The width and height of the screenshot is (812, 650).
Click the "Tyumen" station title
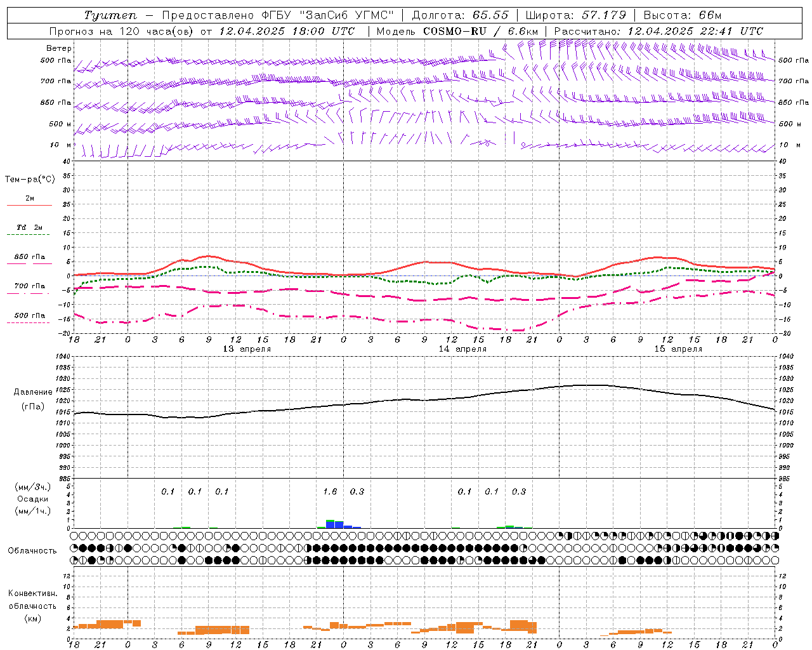(110, 15)
